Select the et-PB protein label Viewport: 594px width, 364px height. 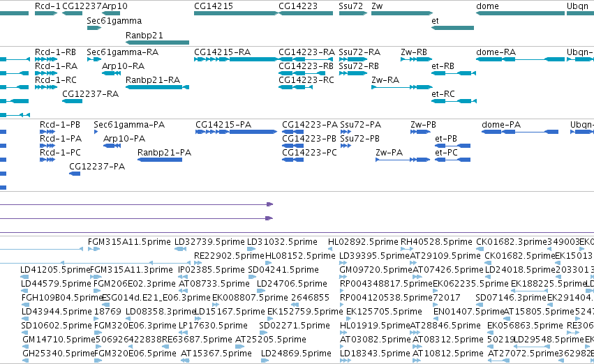click(x=446, y=139)
